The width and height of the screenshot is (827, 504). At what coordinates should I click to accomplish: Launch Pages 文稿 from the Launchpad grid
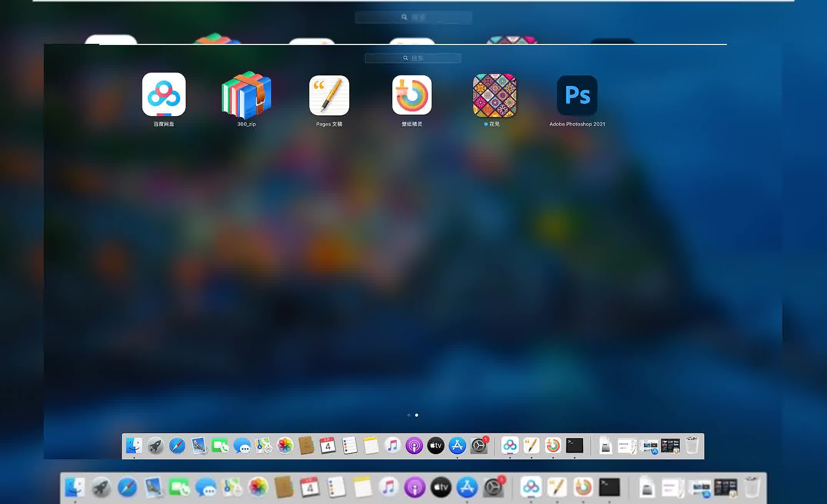click(x=329, y=95)
